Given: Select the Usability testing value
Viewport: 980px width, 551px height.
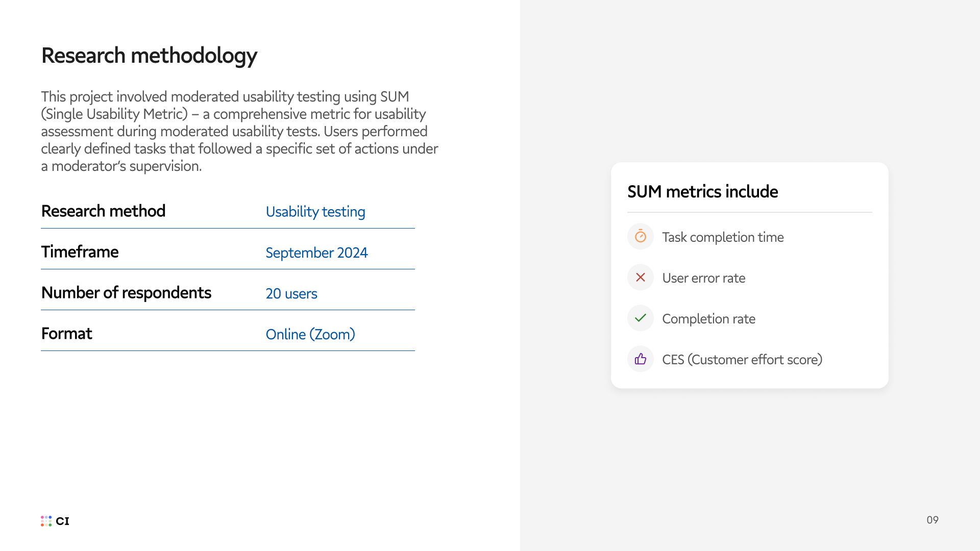Looking at the screenshot, I should click(315, 212).
